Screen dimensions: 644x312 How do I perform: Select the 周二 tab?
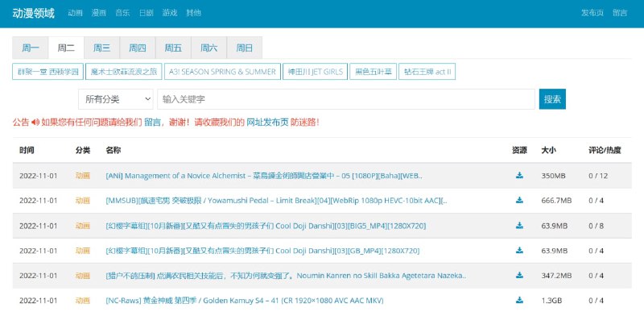tap(66, 48)
